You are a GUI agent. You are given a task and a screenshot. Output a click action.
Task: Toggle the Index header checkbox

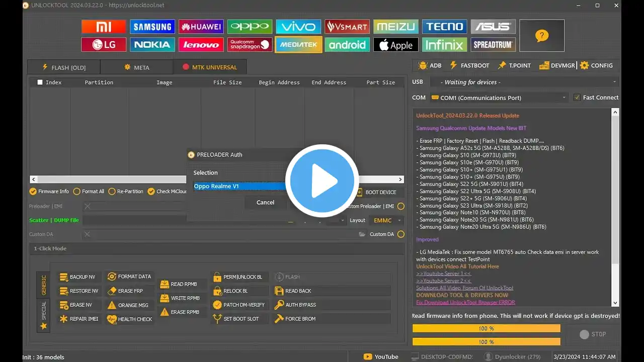tap(40, 82)
